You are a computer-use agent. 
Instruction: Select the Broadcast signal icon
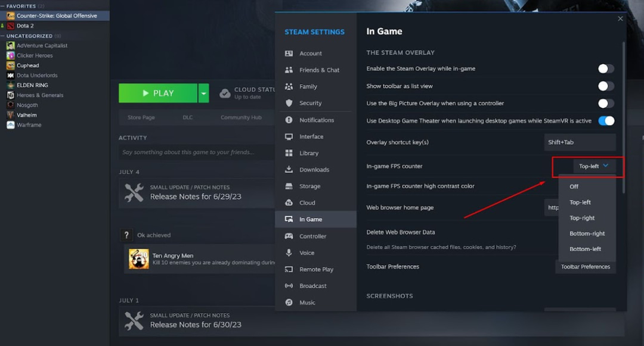tap(289, 286)
